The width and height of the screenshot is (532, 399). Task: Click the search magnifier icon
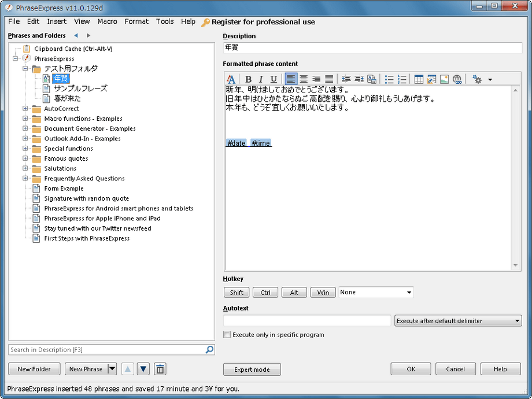pyautogui.click(x=209, y=349)
